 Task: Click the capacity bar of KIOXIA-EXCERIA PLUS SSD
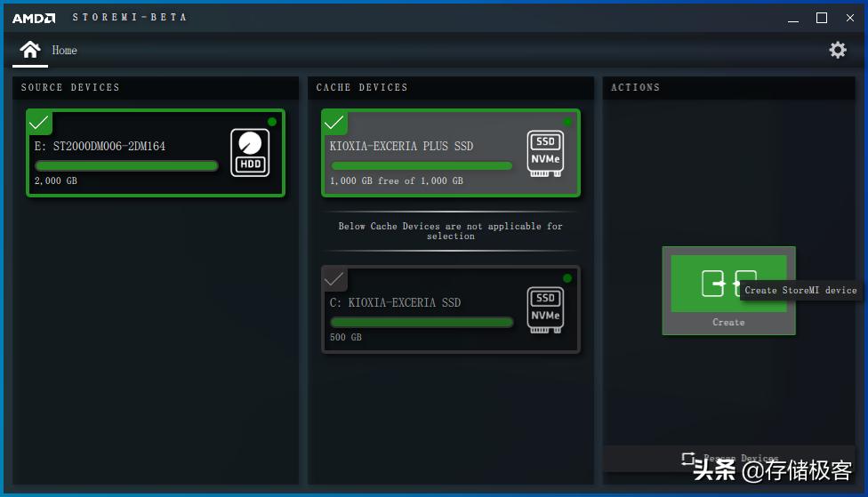[422, 165]
